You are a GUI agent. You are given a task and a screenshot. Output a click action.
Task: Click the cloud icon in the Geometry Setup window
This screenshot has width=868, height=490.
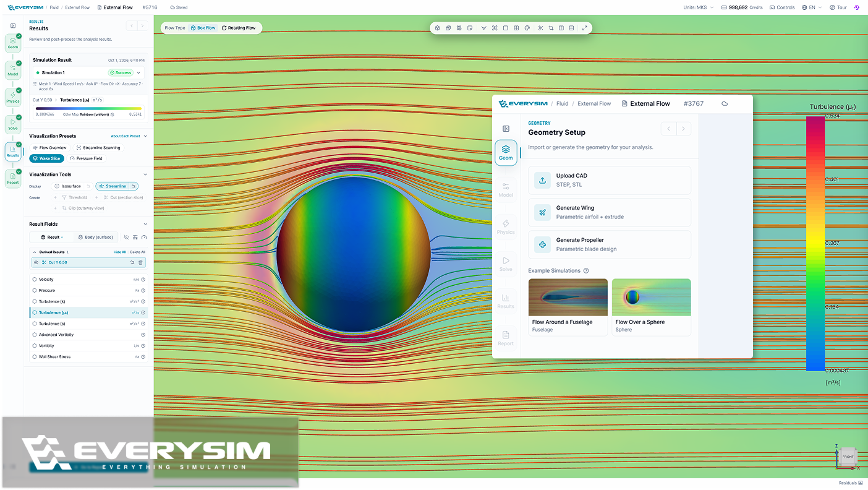tap(725, 103)
